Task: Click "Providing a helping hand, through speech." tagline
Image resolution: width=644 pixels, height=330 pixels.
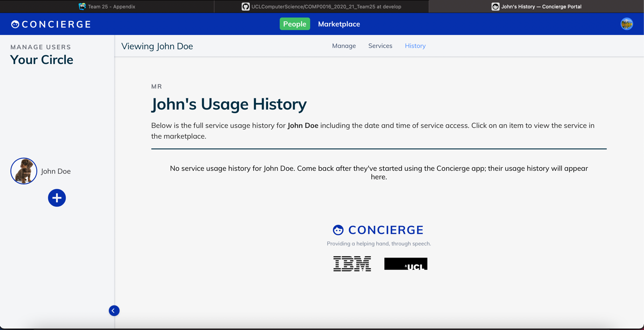Action: 379,244
